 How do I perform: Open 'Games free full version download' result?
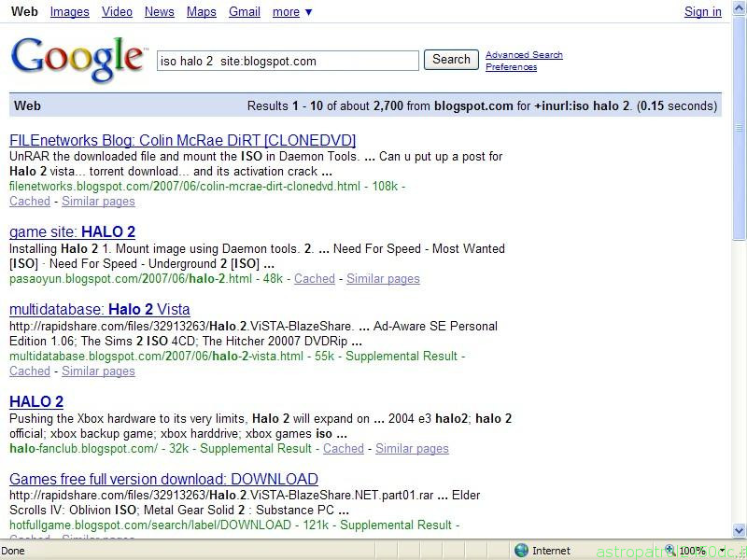[x=164, y=479]
